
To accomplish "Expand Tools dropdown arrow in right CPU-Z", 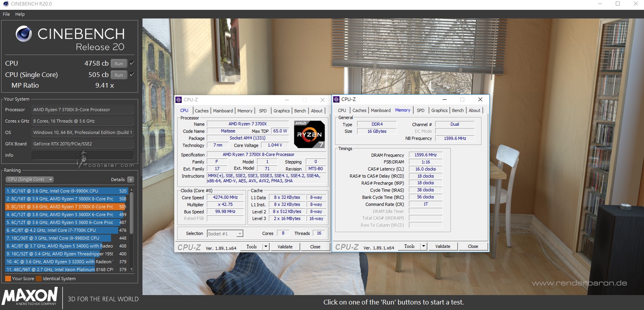I will 423,246.
